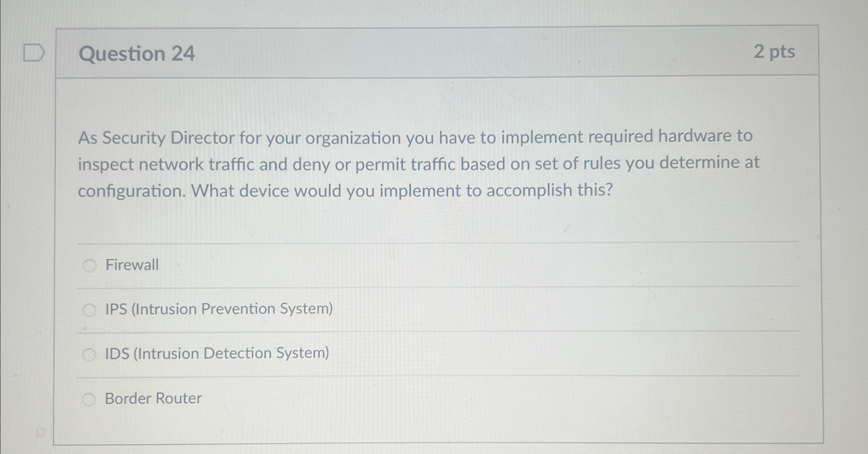Viewport: 868px width, 454px height.
Task: Click the question header bar area
Action: click(x=433, y=53)
